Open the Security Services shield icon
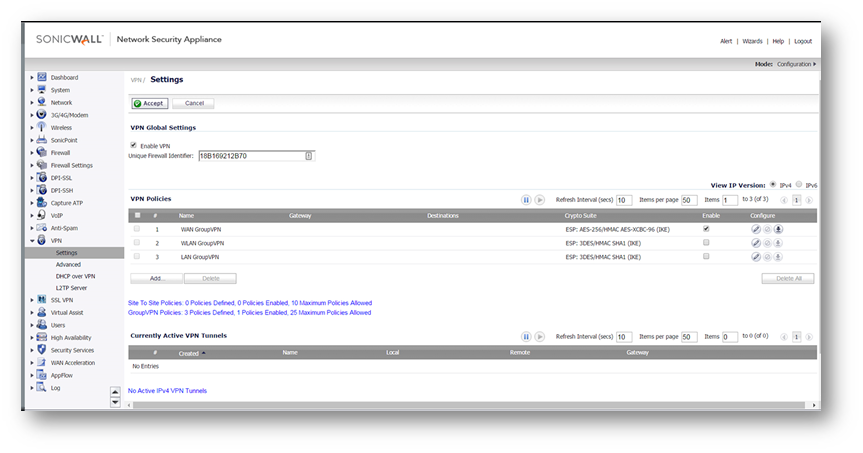Image resolution: width=863 pixels, height=453 pixels. point(42,350)
